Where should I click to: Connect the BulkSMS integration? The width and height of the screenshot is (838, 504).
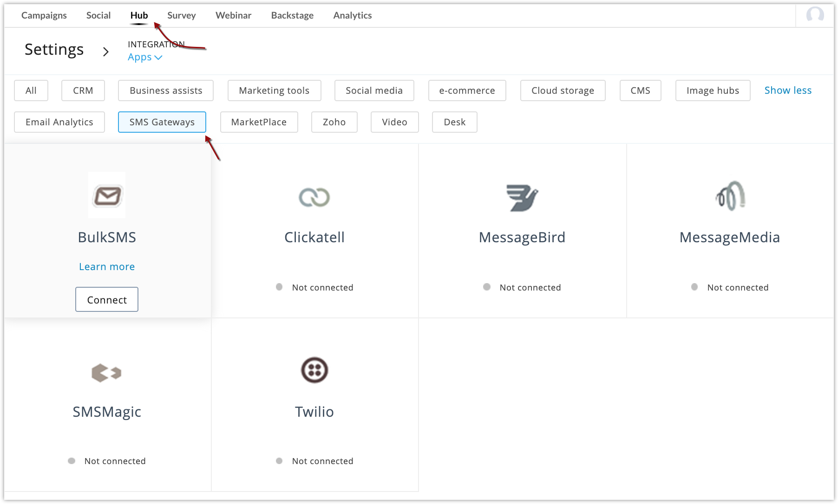coord(107,299)
